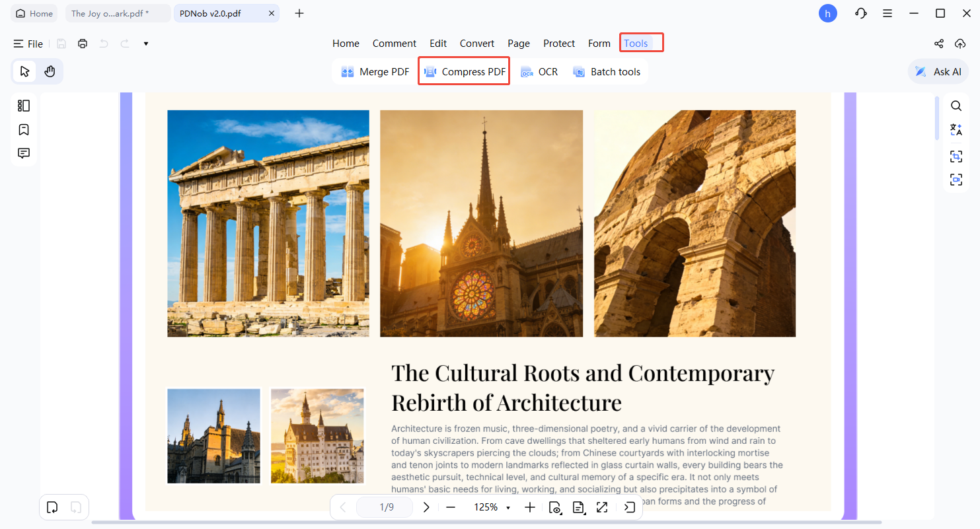Screen dimensions: 980x529
Task: Switch to the Convert ribbon tab
Action: [476, 43]
